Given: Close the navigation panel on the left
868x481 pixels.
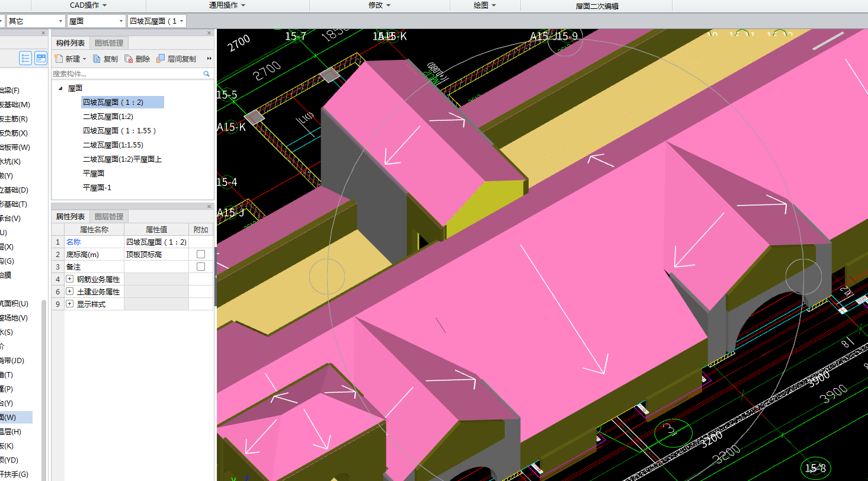Looking at the screenshot, I should point(43,33).
